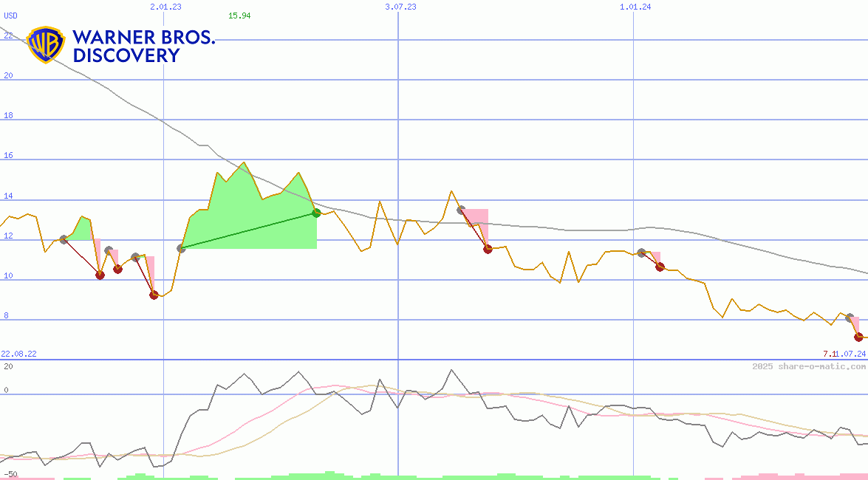
Task: Click the grey entry marker starting the green trade line
Action: tap(181, 249)
